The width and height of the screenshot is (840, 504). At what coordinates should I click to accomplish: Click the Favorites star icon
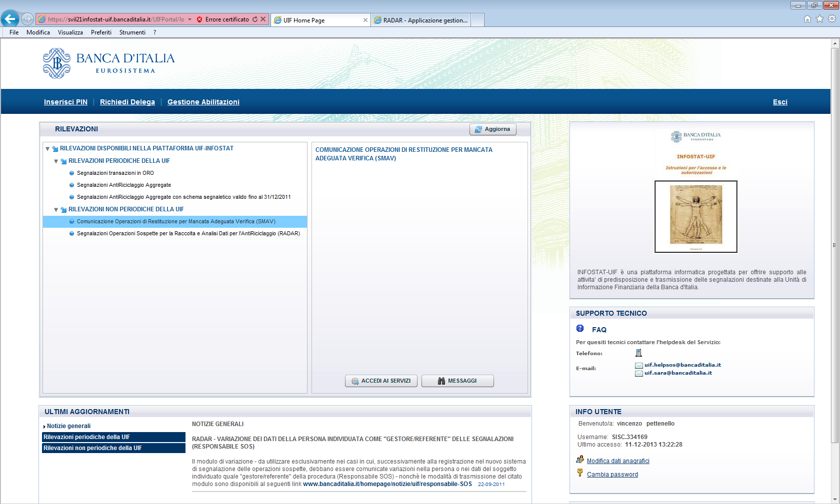(x=819, y=19)
